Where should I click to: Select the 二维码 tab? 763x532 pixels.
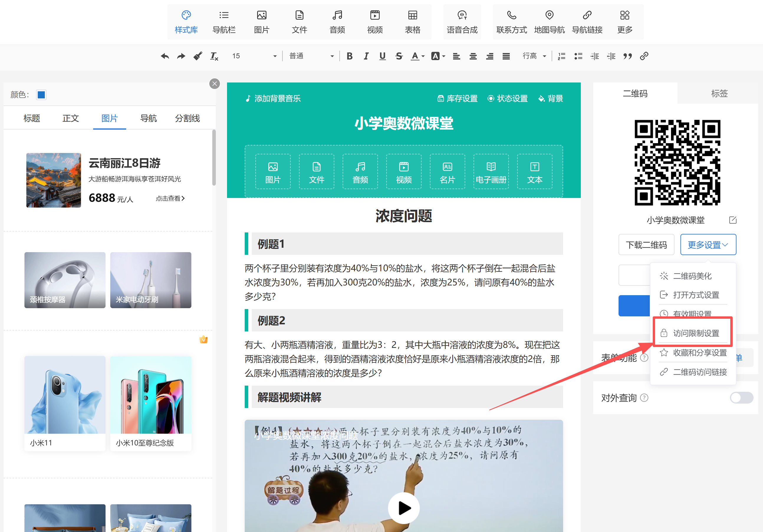click(x=635, y=93)
